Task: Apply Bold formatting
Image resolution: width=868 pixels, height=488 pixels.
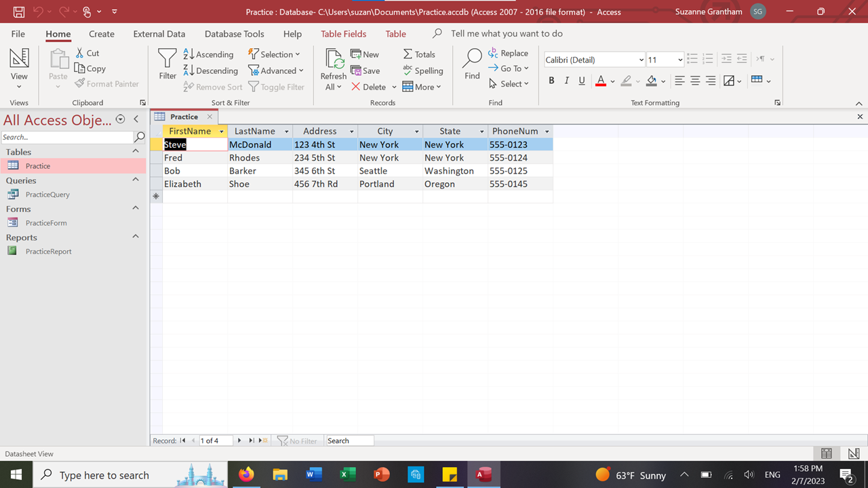Action: 551,81
